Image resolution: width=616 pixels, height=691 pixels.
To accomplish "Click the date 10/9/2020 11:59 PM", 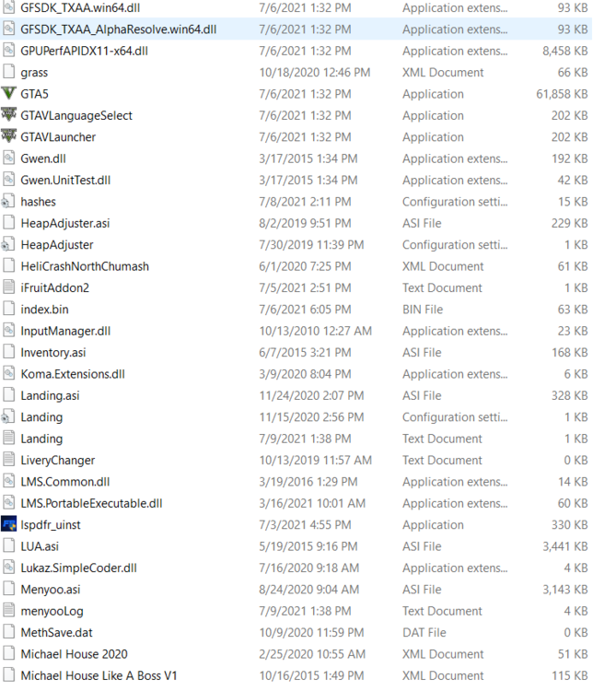I will [311, 632].
